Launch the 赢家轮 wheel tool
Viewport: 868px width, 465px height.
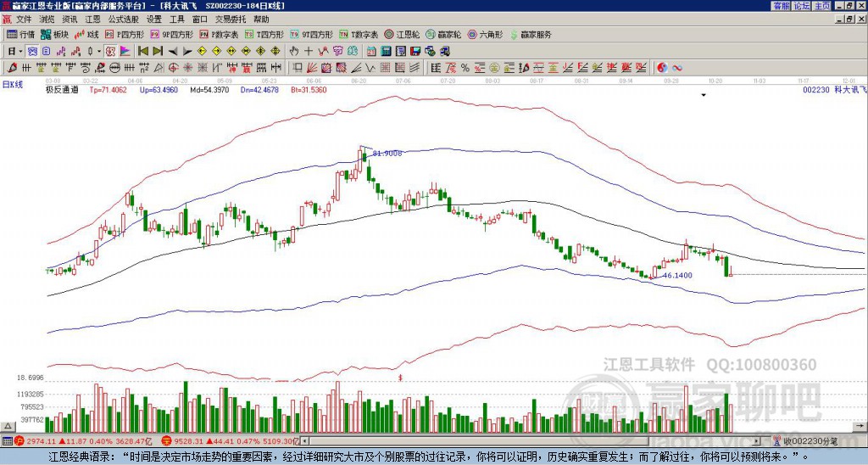[443, 34]
